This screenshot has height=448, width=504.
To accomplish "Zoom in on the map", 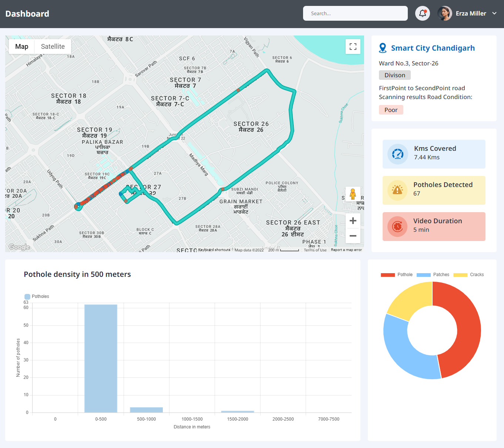I will coord(353,221).
